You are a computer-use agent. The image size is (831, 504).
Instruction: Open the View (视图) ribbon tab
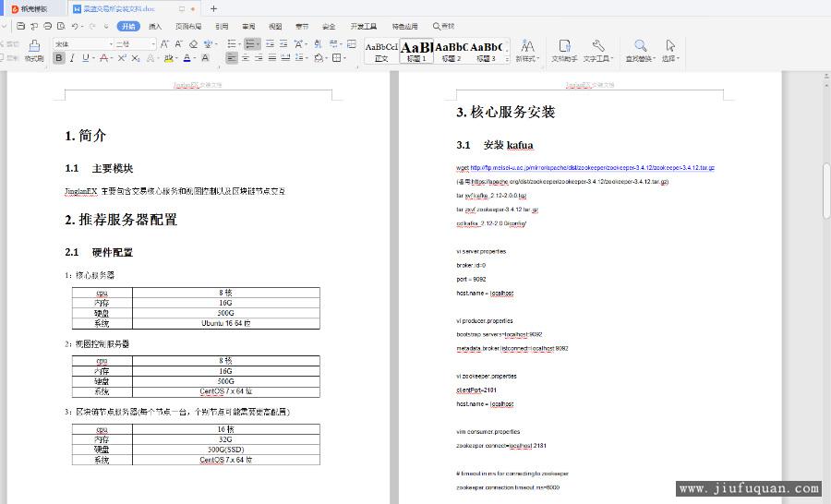[275, 26]
